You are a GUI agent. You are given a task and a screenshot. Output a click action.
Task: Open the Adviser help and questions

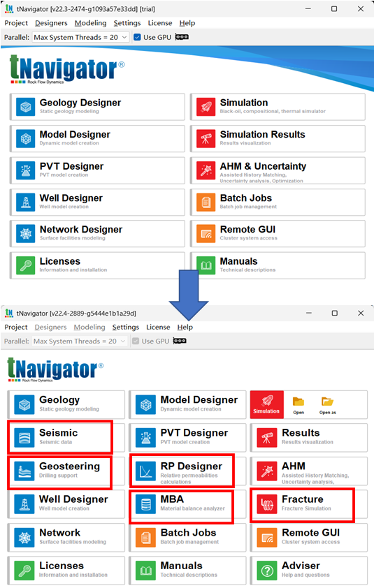(309, 571)
